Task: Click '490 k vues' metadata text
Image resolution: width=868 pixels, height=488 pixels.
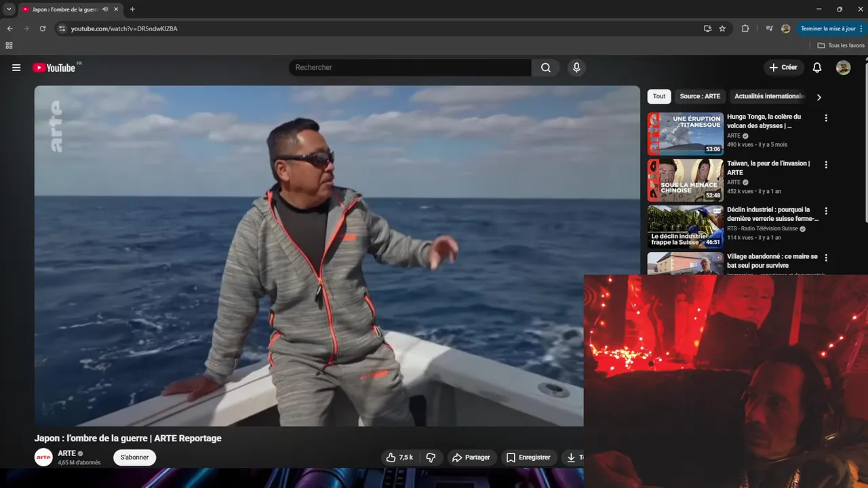Action: 741,145
